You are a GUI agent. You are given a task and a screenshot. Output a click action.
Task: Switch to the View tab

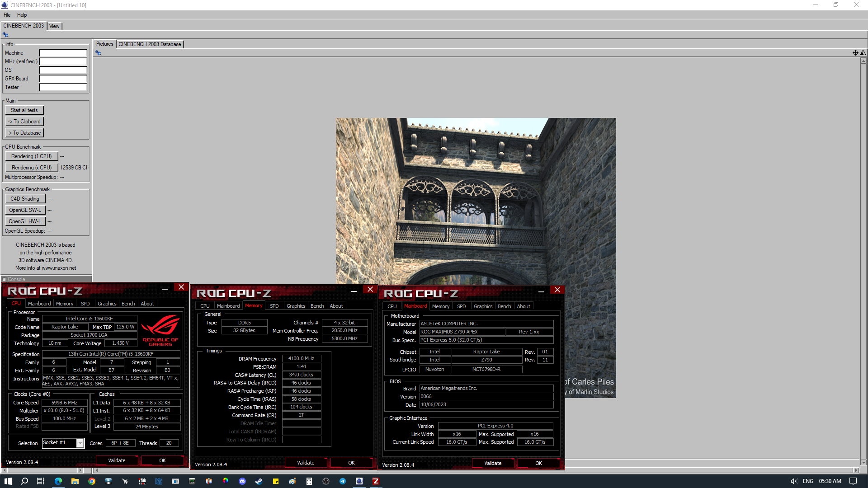coord(54,26)
